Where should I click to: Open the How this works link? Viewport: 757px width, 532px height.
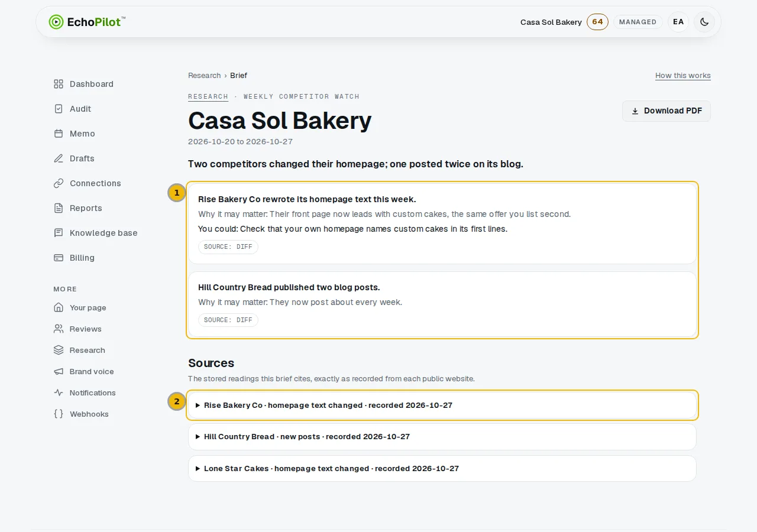click(x=683, y=75)
